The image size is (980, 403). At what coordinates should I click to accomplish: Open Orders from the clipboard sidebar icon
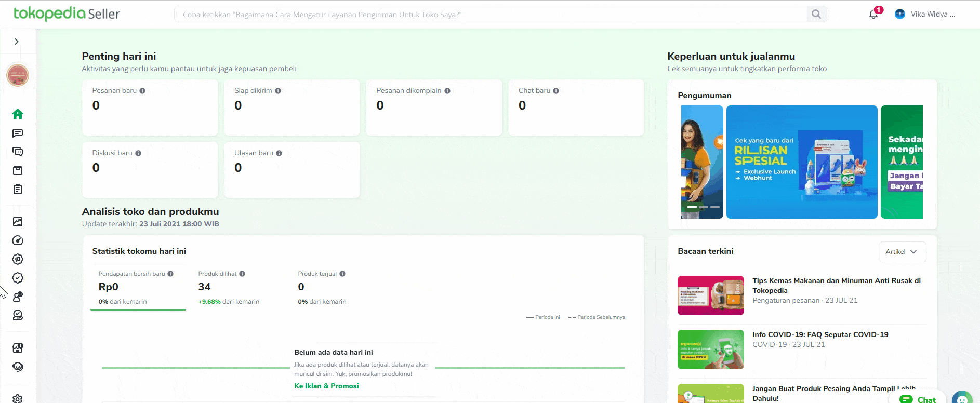coord(18,189)
